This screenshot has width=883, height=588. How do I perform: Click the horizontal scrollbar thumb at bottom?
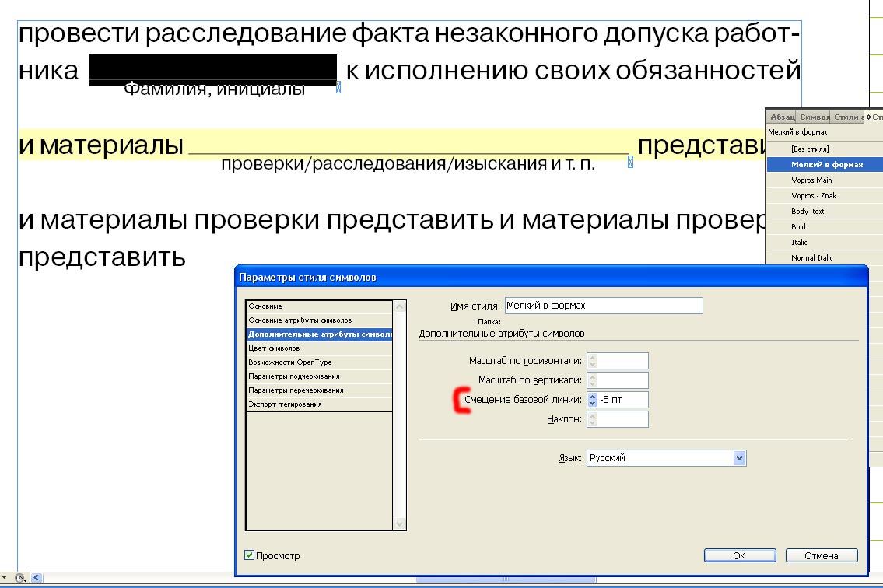coord(506,579)
